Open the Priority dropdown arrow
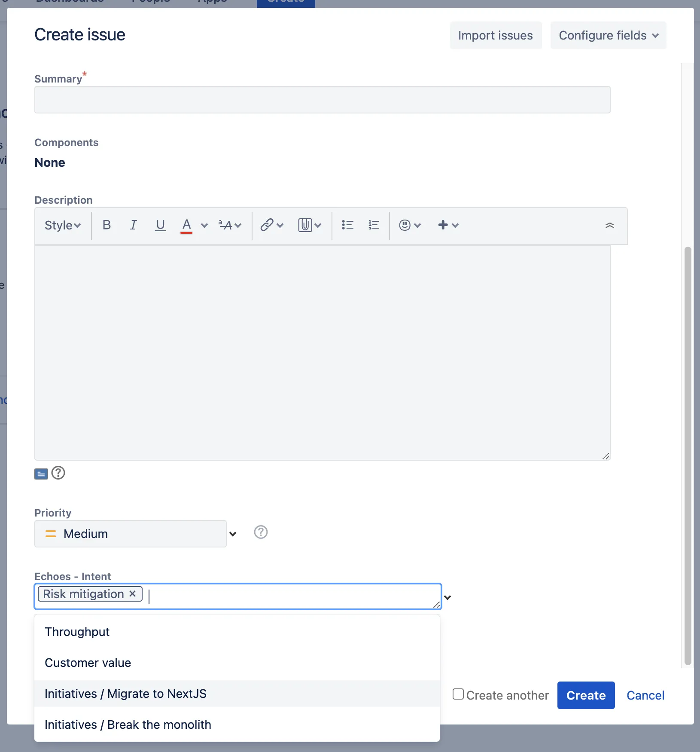700x752 pixels. tap(233, 534)
